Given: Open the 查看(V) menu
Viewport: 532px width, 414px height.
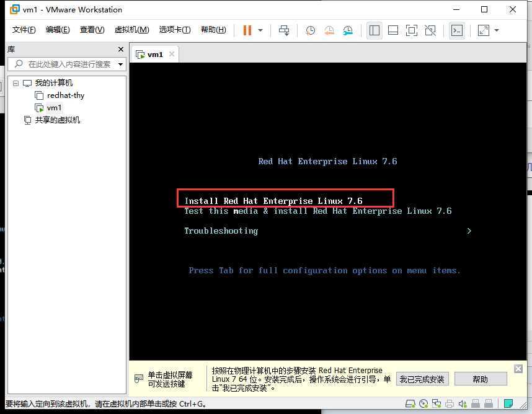Looking at the screenshot, I should [x=92, y=30].
